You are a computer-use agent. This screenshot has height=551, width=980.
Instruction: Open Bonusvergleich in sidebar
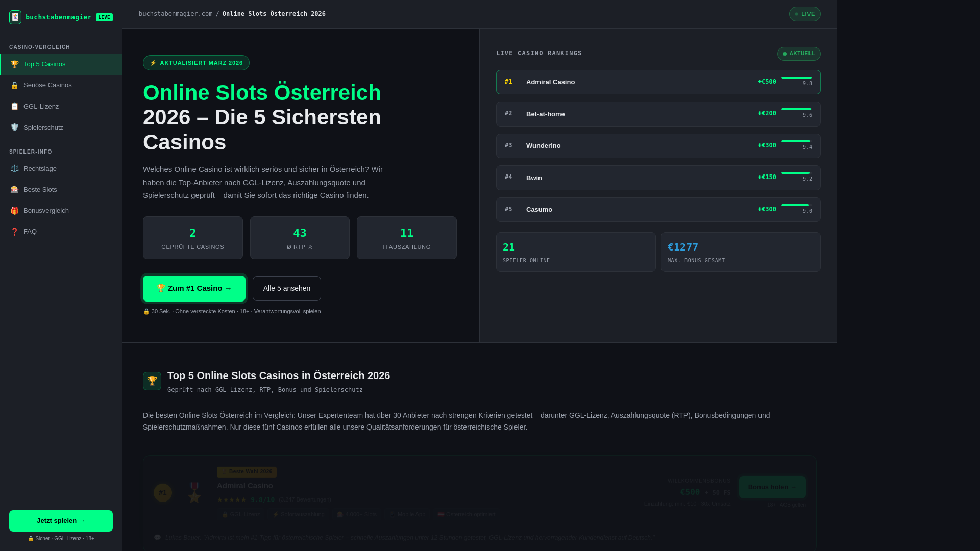click(x=61, y=211)
